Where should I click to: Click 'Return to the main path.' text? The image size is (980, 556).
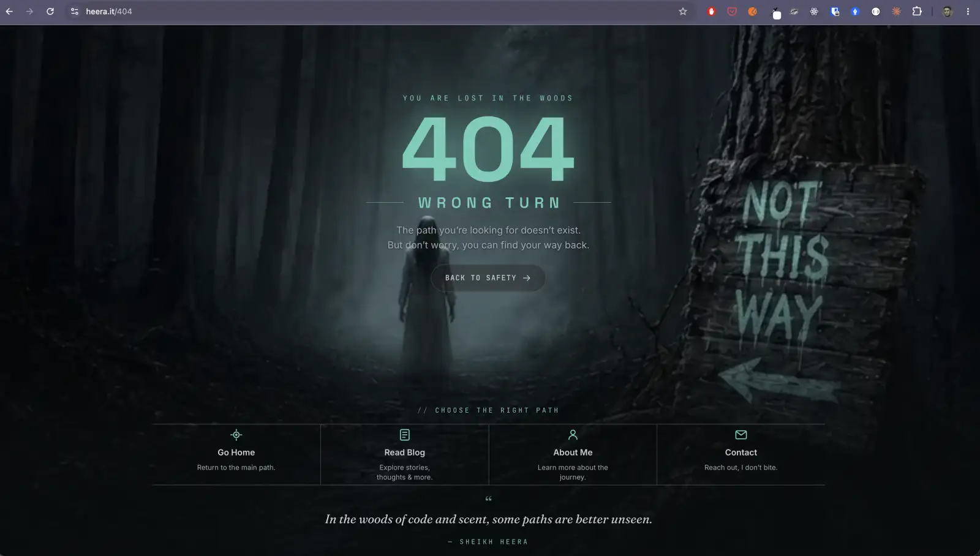[x=236, y=467]
